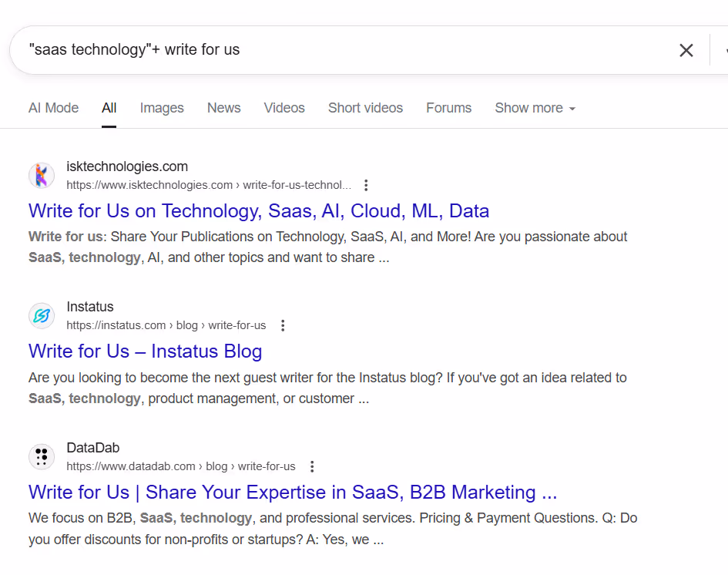Click the https://www.datadab.com blog URL breadcrumb
Image resolution: width=728 pixels, height=575 pixels.
pyautogui.click(x=180, y=466)
